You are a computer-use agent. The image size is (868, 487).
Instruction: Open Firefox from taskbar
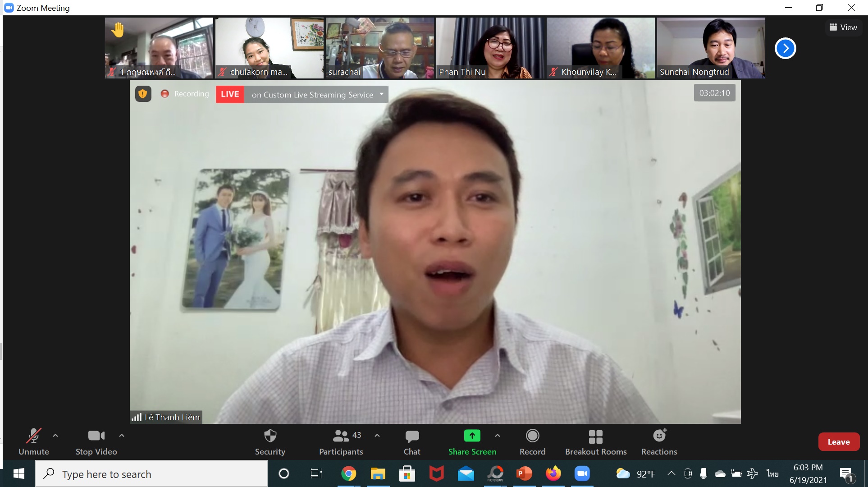click(x=553, y=473)
